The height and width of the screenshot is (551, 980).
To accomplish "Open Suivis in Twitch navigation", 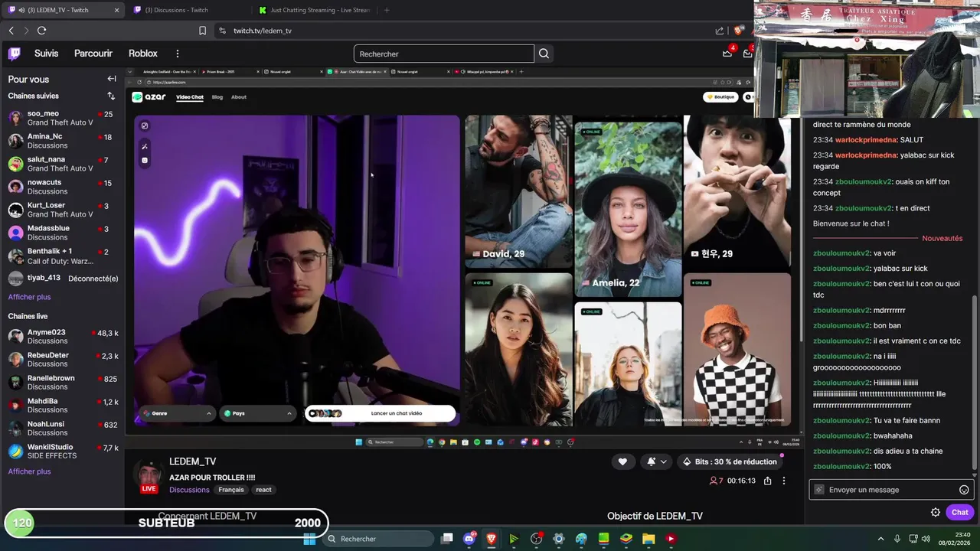I will (x=46, y=54).
